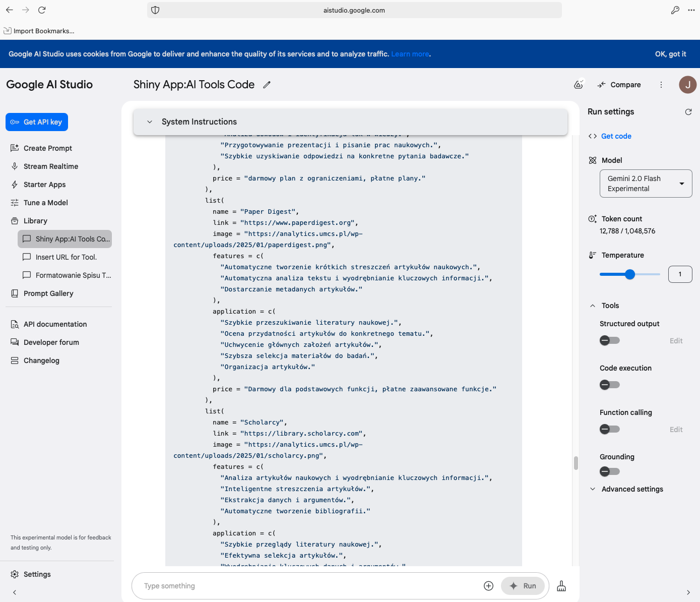This screenshot has width=700, height=602.
Task: Click the browser forward arrow
Action: pos(26,10)
